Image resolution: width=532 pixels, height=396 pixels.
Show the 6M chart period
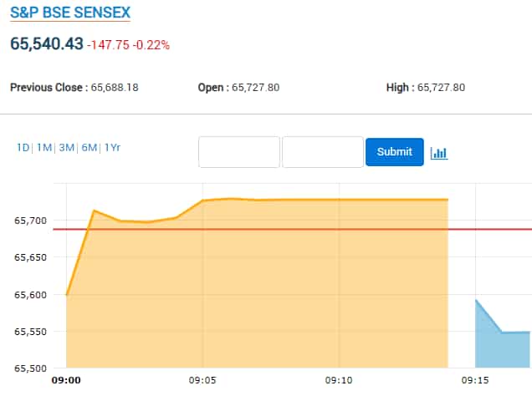pos(89,148)
